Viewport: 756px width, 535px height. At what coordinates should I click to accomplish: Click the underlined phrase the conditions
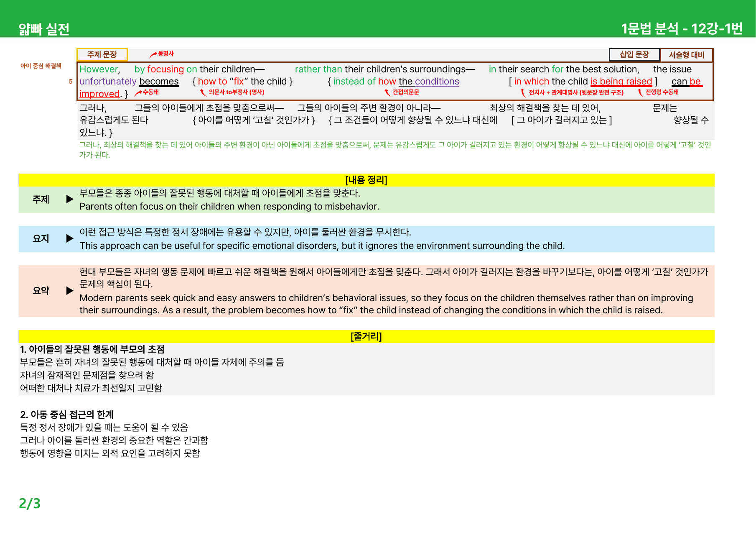[429, 82]
